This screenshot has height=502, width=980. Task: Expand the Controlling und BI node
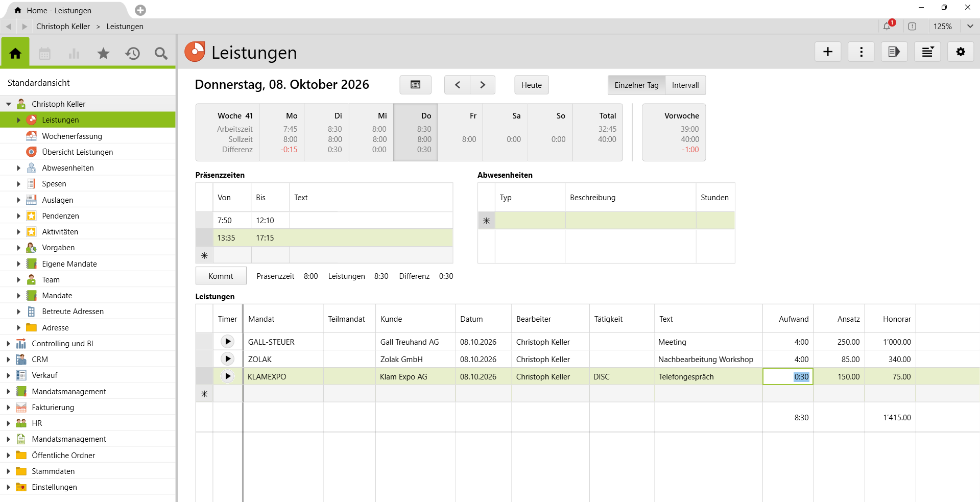click(8, 344)
